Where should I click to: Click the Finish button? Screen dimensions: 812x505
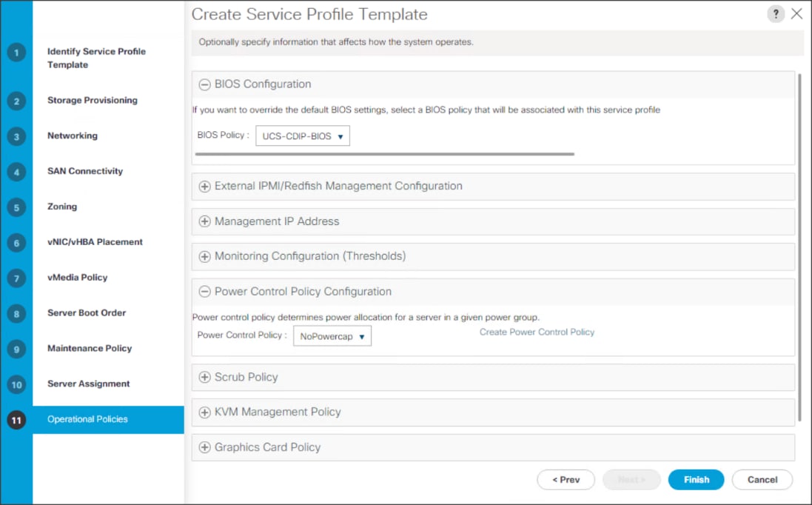pyautogui.click(x=696, y=480)
